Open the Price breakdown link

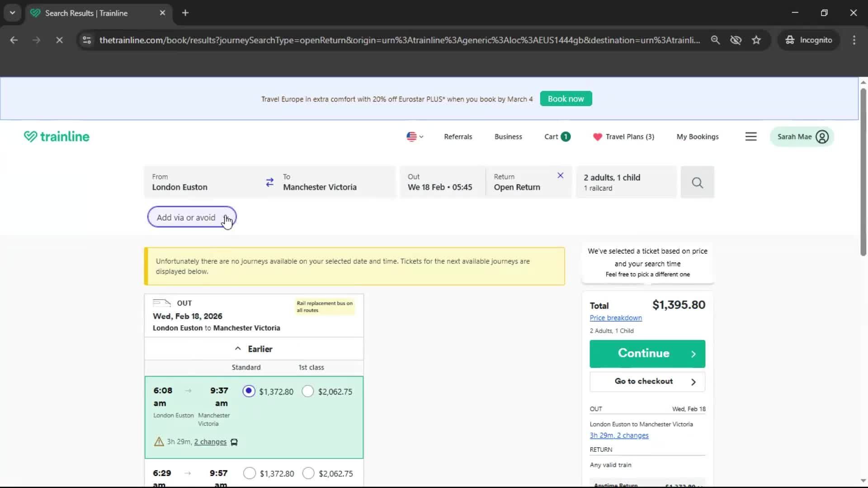pos(615,318)
